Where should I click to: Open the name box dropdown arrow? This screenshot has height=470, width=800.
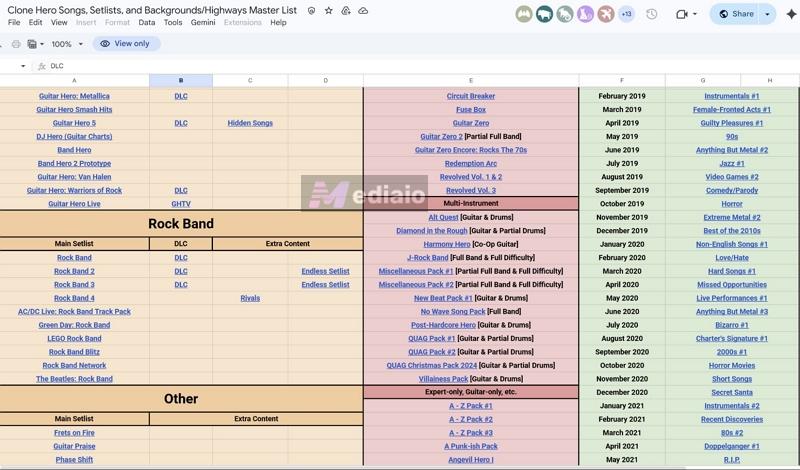pyautogui.click(x=22, y=66)
